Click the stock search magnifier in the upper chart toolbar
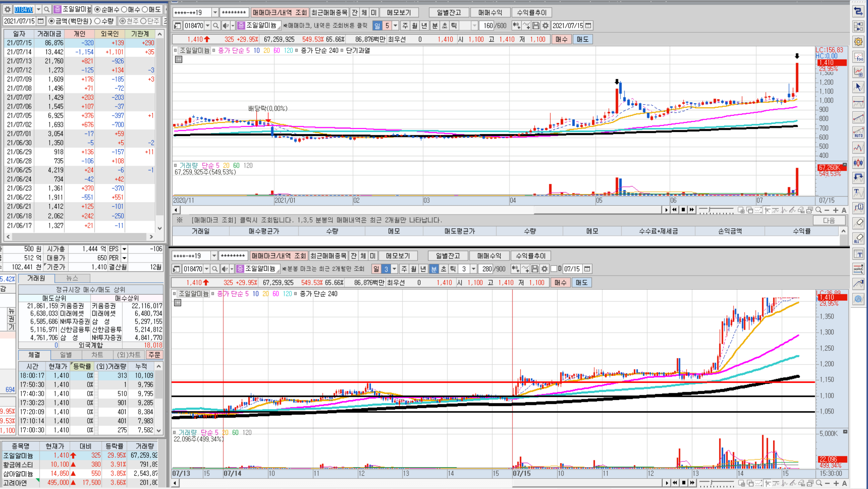Image resolution: width=868 pixels, height=489 pixels. pyautogui.click(x=216, y=26)
